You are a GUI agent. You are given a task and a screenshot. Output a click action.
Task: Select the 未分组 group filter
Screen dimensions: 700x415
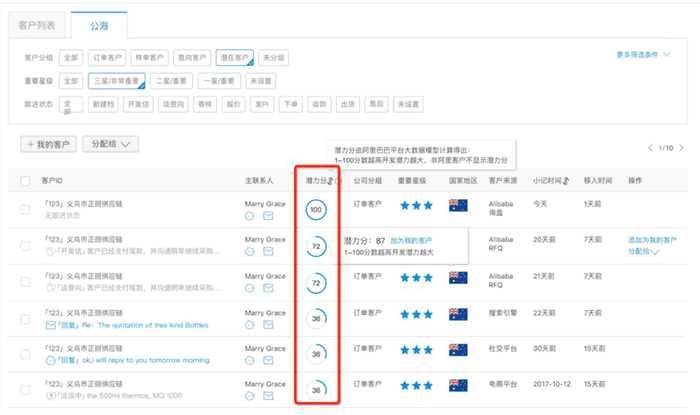click(x=274, y=58)
